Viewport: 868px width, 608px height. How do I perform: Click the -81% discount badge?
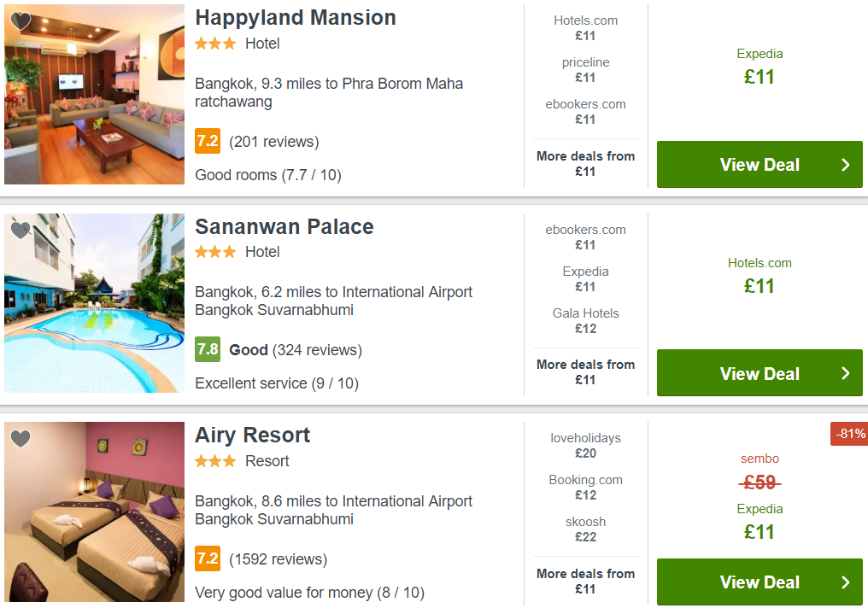pyautogui.click(x=850, y=434)
